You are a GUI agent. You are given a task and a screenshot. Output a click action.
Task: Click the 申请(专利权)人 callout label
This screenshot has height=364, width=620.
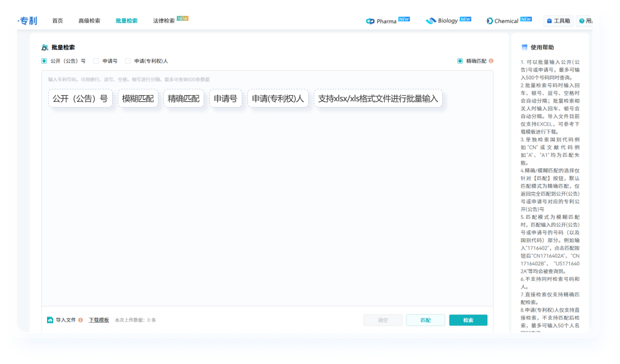[277, 98]
